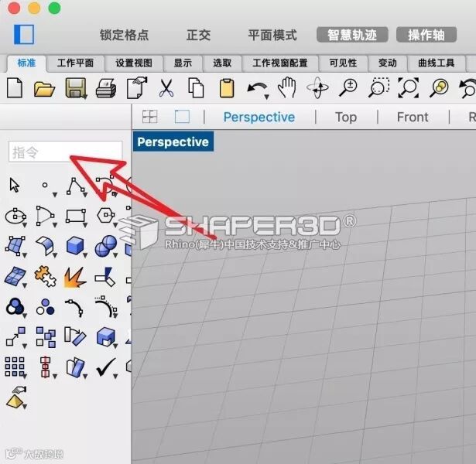Screen dimensions: 476x464
Task: Create a new document
Action: tap(15, 87)
